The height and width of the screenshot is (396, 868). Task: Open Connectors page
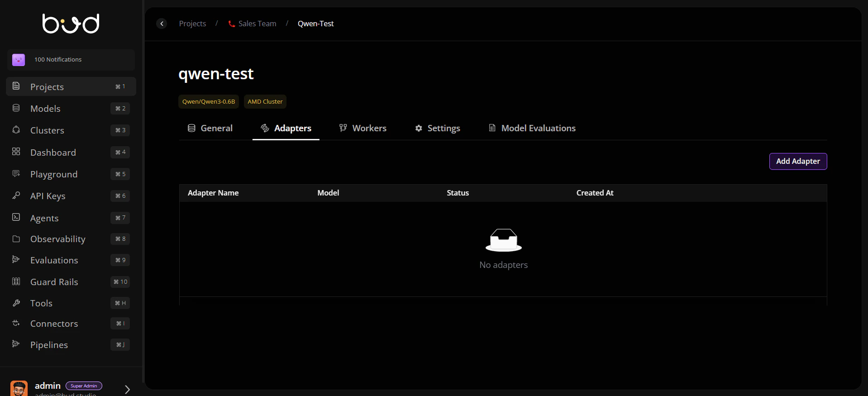(x=71, y=324)
